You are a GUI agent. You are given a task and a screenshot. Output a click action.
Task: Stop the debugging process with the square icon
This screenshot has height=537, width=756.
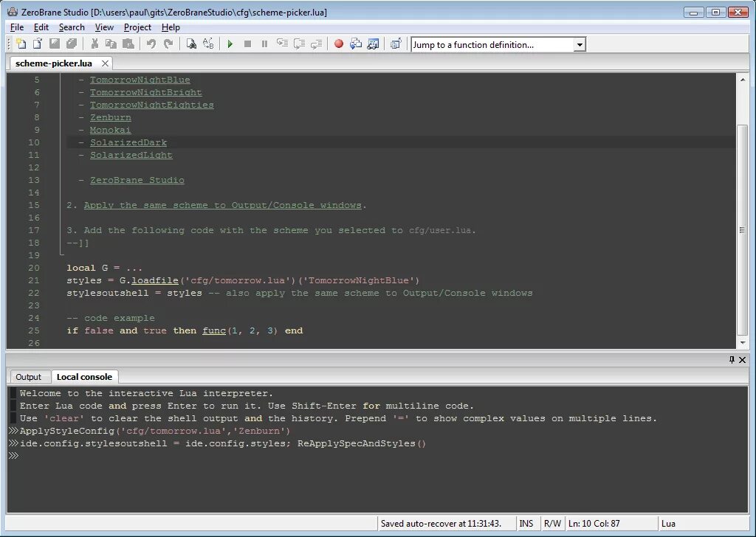[x=247, y=44]
